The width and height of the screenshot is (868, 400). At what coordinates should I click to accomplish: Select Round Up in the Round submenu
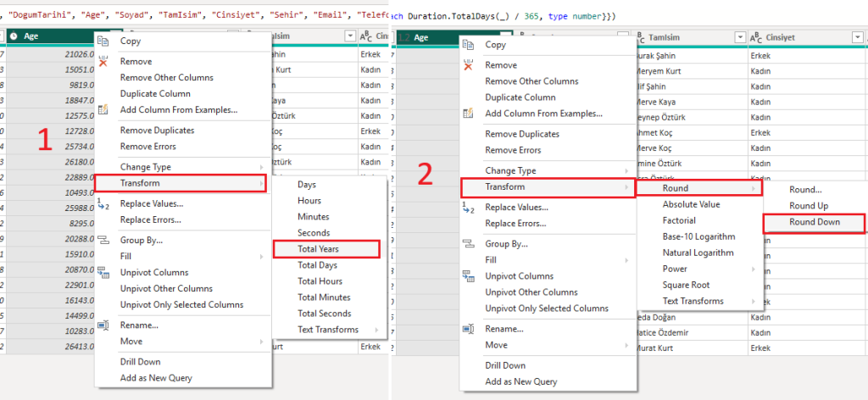[x=809, y=206]
